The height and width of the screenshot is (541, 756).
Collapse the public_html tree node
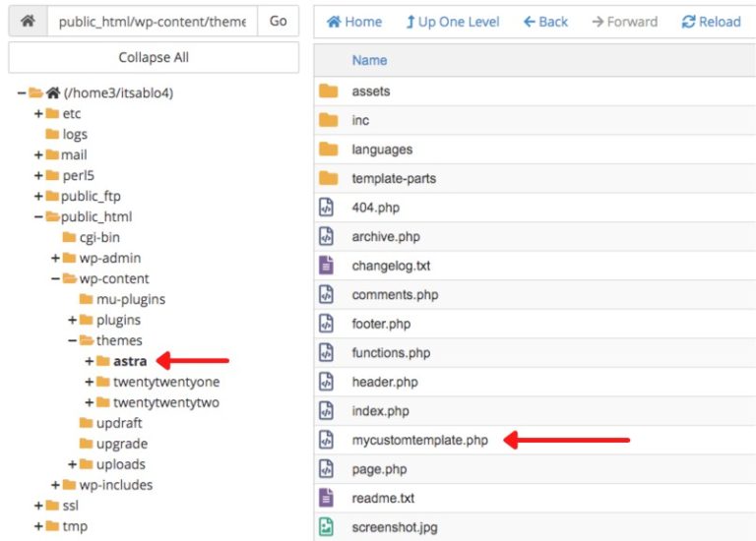(x=38, y=216)
